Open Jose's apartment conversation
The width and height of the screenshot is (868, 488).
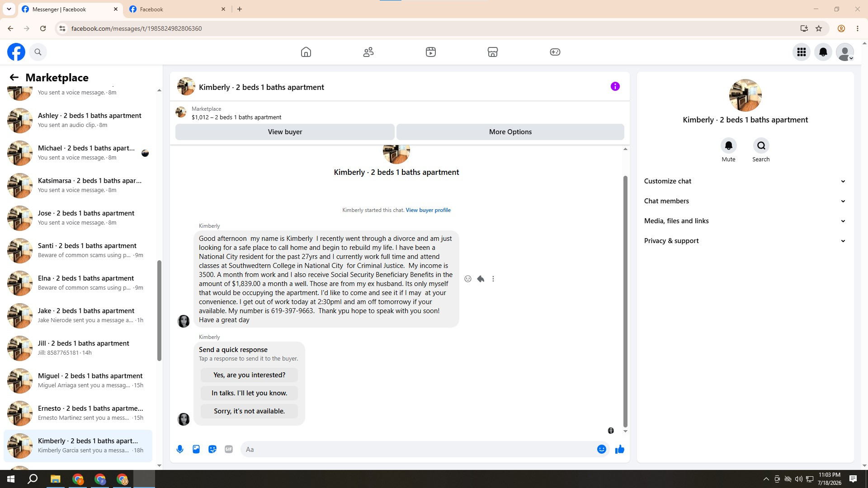coord(78,218)
